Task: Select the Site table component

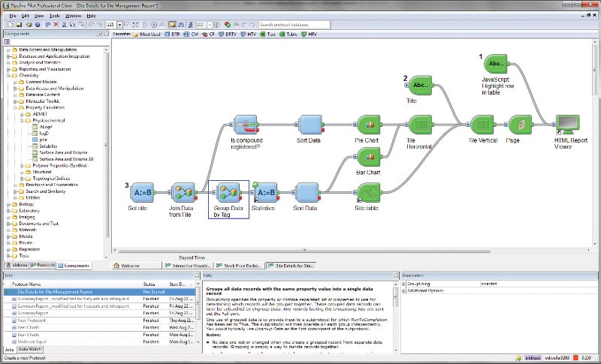Action: (368, 193)
